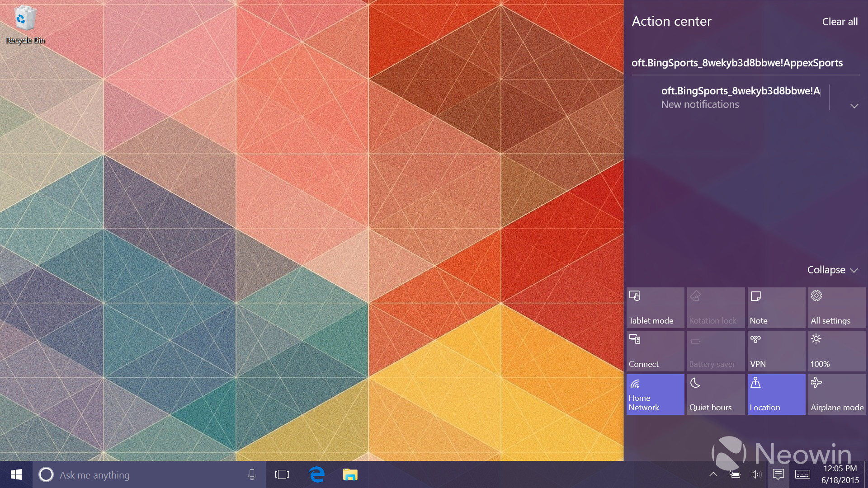Screen dimensions: 868x488
Task: Show hidden system tray icons
Action: coord(713,474)
